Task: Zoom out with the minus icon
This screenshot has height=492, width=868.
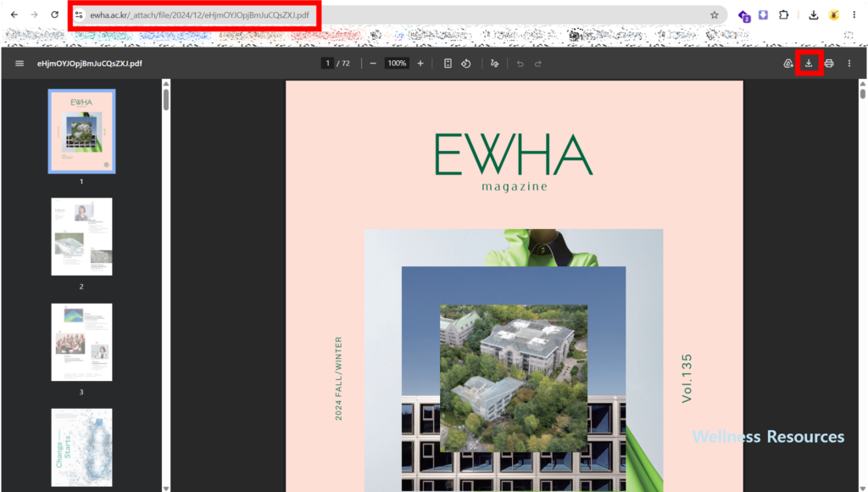Action: coord(373,63)
